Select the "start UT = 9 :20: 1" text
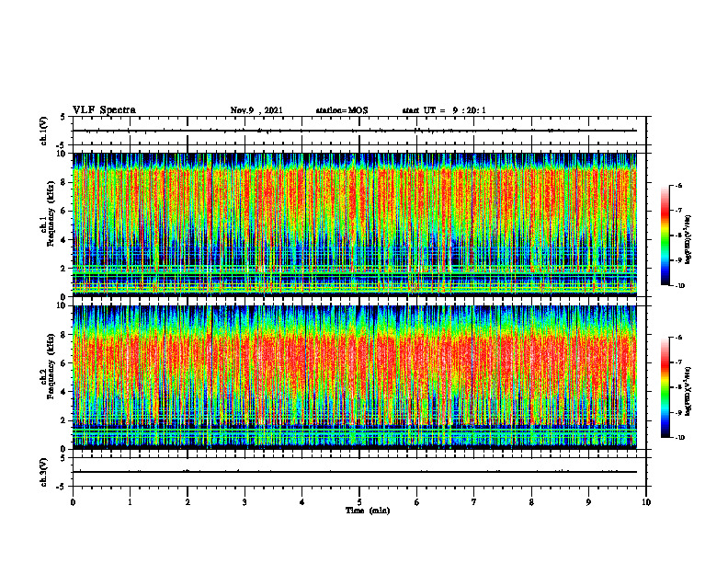Viewport: 728px width, 563px height. [444, 110]
